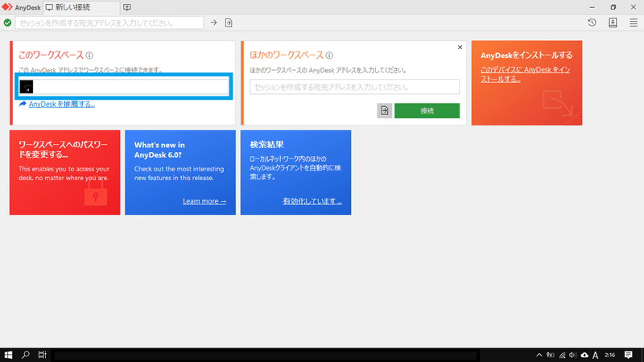
Task: Click the Learn more link
Action: point(204,201)
